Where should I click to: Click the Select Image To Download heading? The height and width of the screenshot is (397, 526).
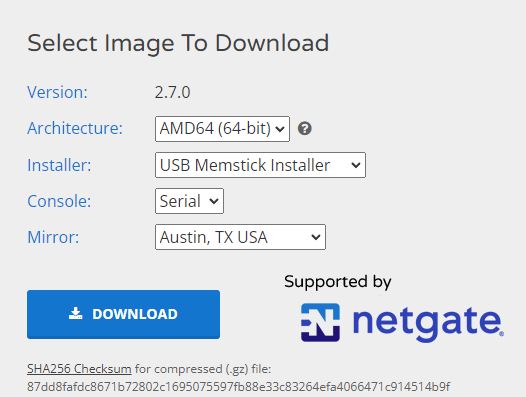click(x=178, y=43)
